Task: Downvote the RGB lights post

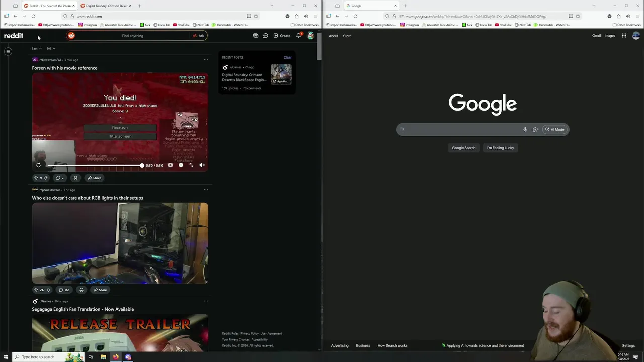Action: (x=48, y=290)
